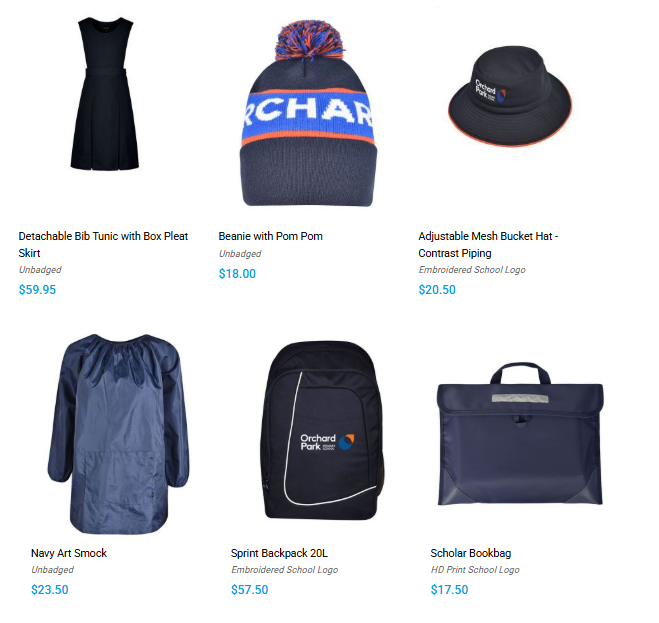This screenshot has height=623, width=659.
Task: Click the $20.50 bucket hat price
Action: [x=437, y=290]
